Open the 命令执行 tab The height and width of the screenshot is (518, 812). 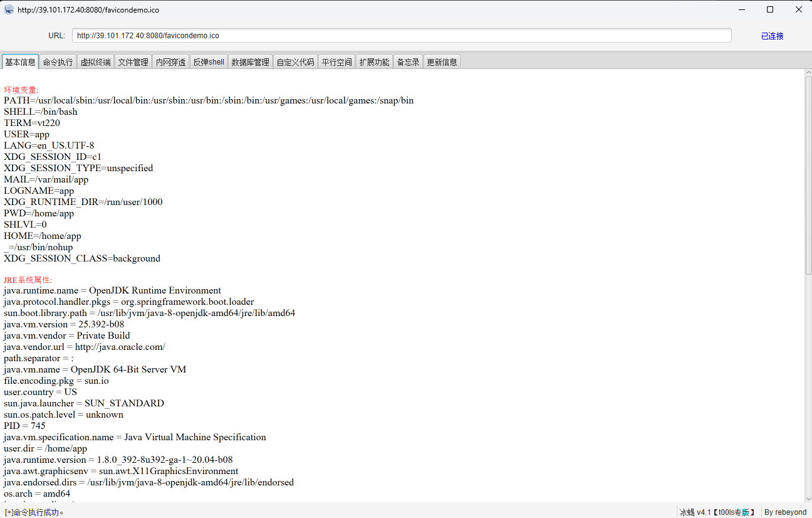click(58, 62)
